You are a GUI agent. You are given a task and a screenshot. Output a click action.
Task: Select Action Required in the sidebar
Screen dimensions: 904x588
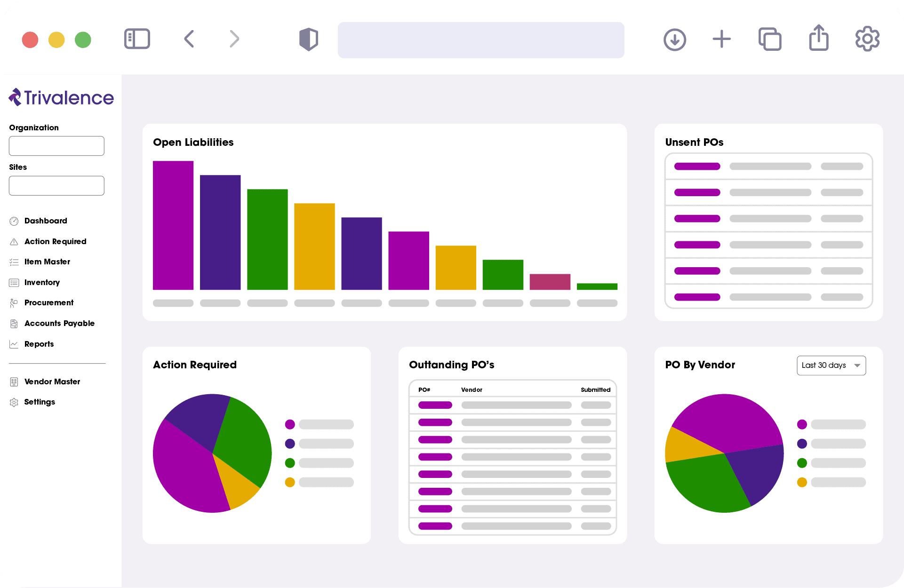tap(55, 241)
